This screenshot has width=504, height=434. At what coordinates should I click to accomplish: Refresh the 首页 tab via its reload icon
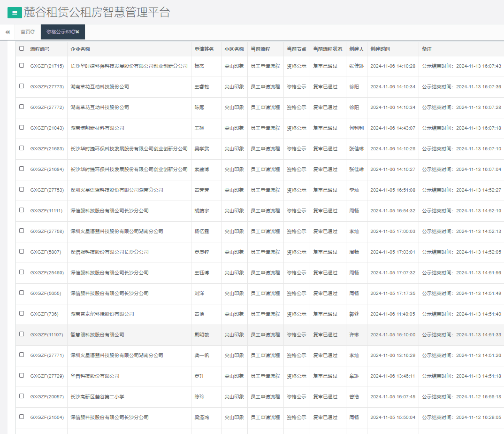point(33,32)
